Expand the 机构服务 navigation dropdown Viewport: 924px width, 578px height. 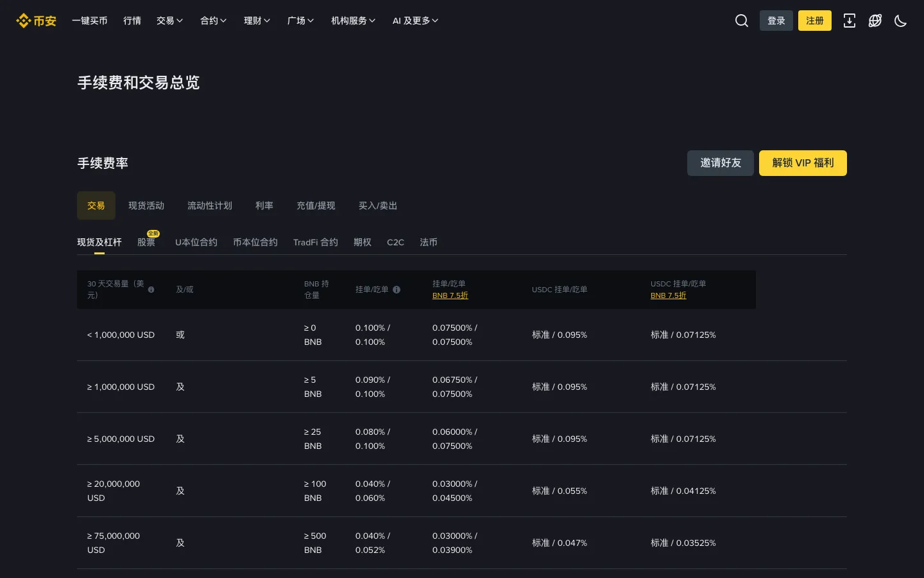(354, 21)
